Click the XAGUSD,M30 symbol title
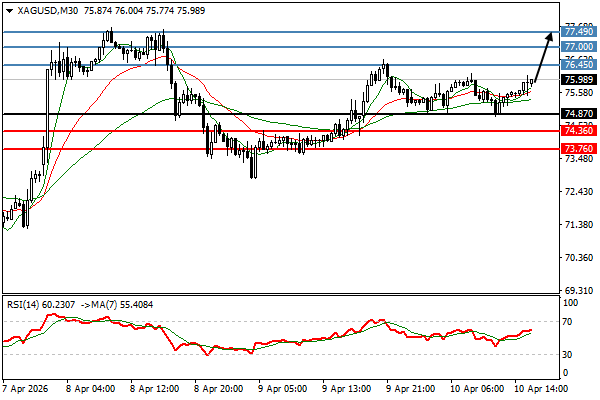600x400 pixels. coord(48,10)
